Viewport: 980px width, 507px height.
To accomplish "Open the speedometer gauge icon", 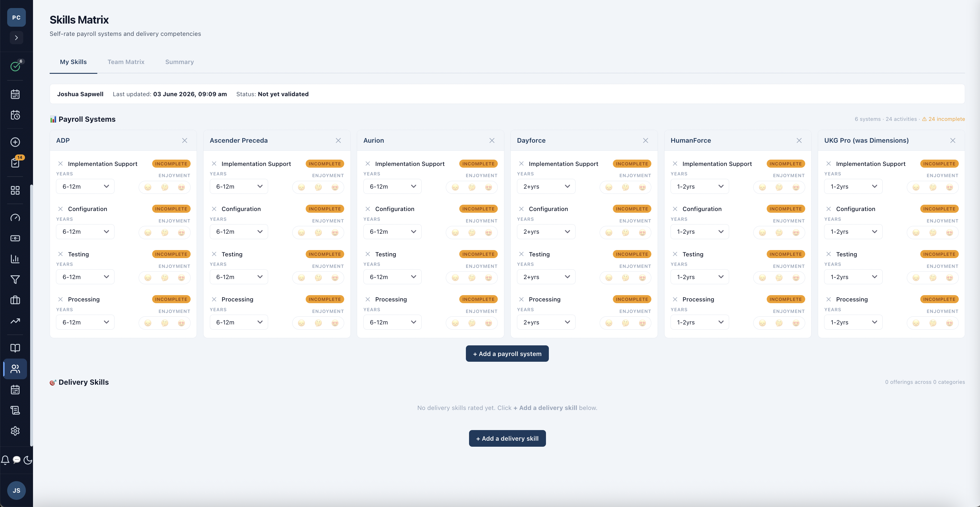I will (15, 218).
